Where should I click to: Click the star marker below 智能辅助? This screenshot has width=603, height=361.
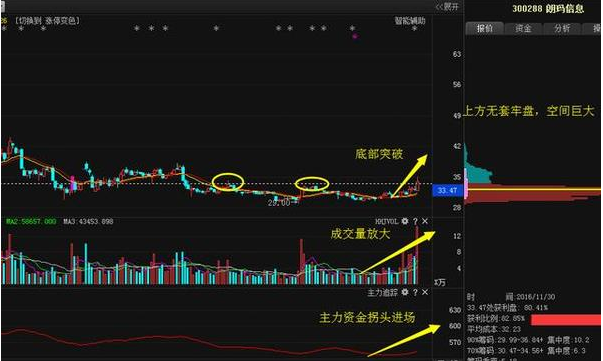click(x=414, y=28)
